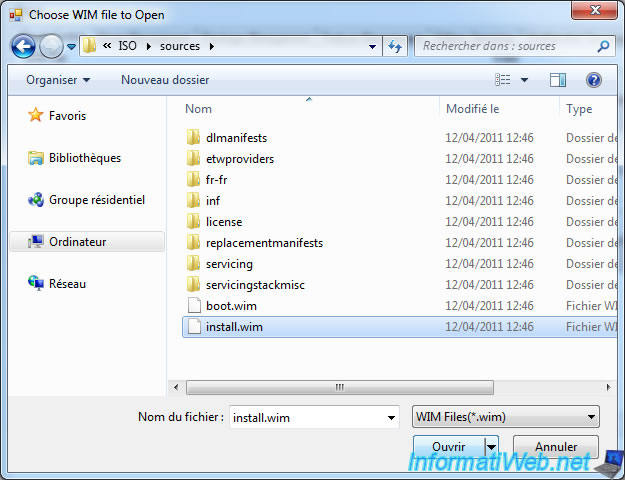
Task: Click the Groupe résidentiel icon
Action: point(35,199)
